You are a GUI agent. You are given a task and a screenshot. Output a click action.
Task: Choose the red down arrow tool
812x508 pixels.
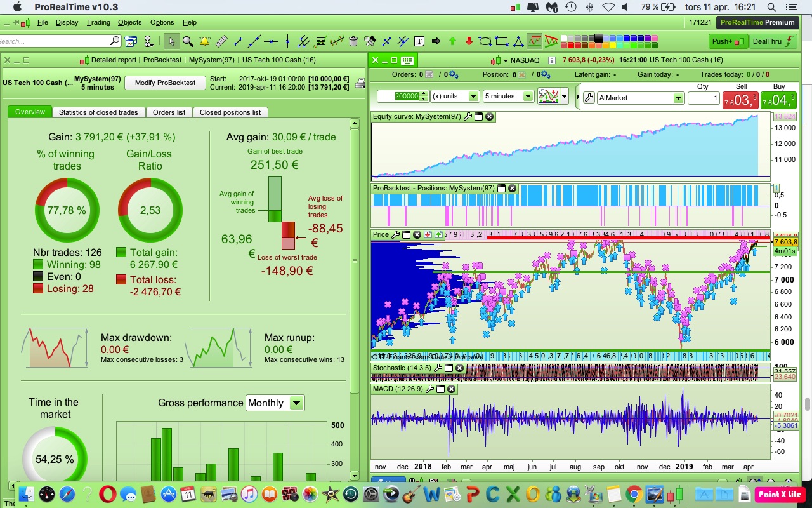coord(469,41)
